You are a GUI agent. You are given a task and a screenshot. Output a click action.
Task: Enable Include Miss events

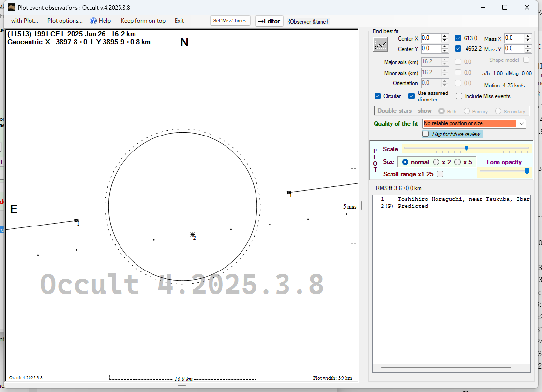[459, 96]
